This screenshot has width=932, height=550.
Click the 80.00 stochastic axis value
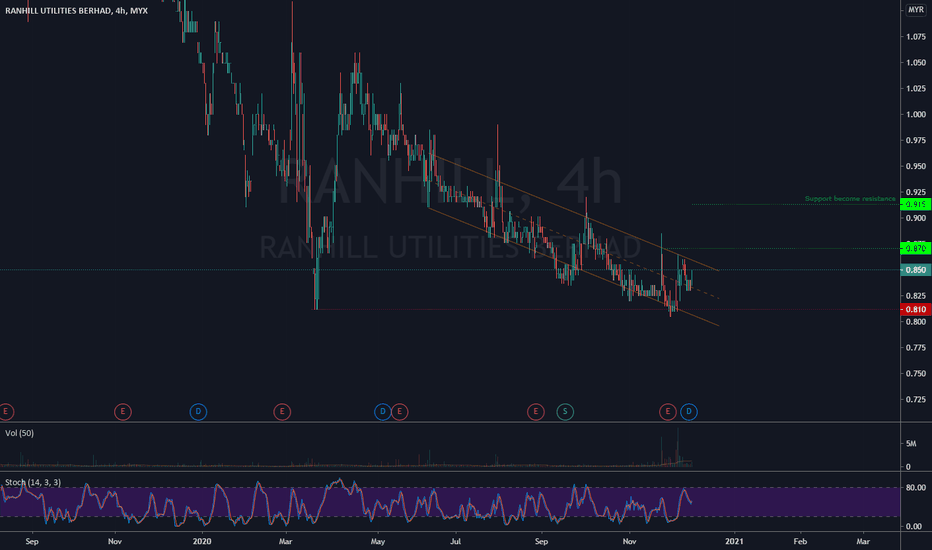tap(914, 488)
